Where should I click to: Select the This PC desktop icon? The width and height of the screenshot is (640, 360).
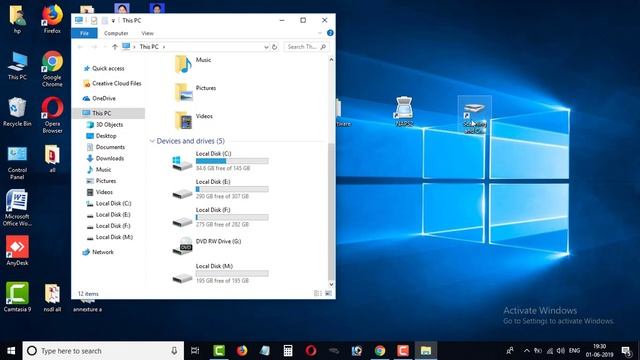[17, 65]
